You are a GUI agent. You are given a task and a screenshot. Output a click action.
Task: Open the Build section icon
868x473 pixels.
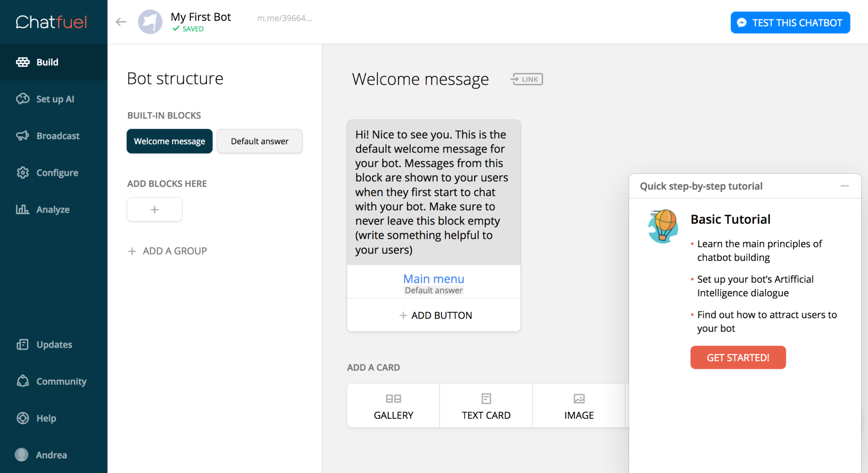point(23,62)
